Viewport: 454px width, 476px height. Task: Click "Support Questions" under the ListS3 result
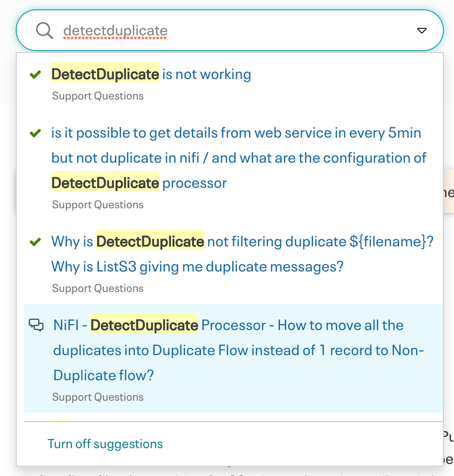98,288
